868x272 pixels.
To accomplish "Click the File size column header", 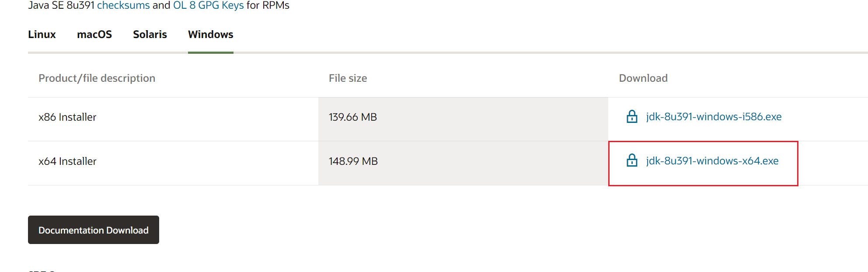I will coord(348,78).
